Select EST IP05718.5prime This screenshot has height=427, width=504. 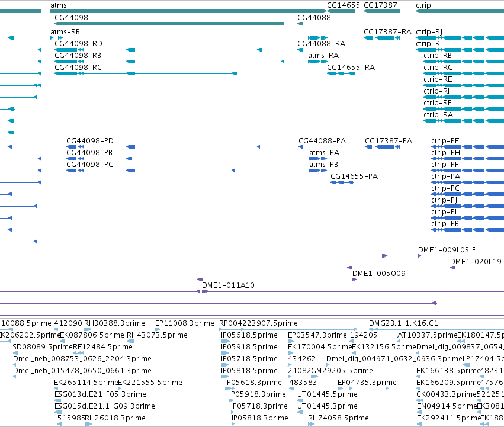[x=224, y=365]
